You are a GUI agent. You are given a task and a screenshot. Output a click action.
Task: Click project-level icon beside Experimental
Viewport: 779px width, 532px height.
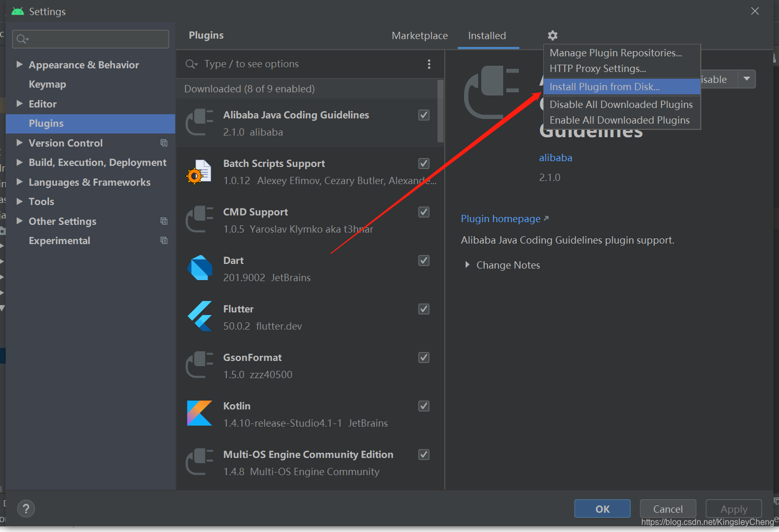[164, 240]
